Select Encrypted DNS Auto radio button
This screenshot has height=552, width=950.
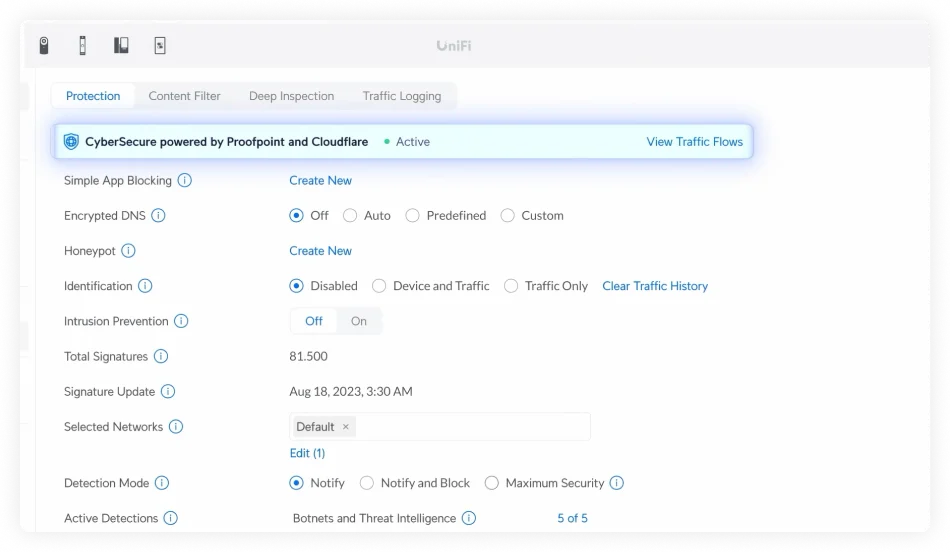click(x=350, y=216)
